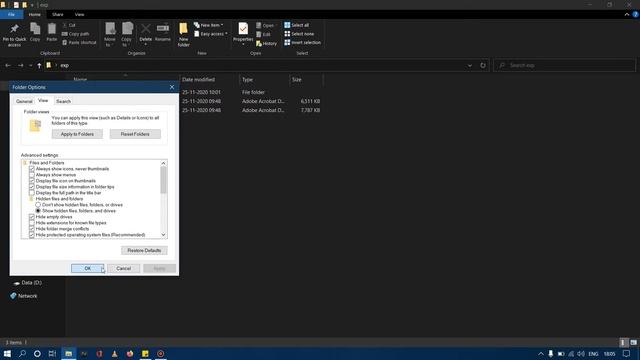Collapse the ribbon with the chevron
640x360 pixels.
tap(627, 14)
